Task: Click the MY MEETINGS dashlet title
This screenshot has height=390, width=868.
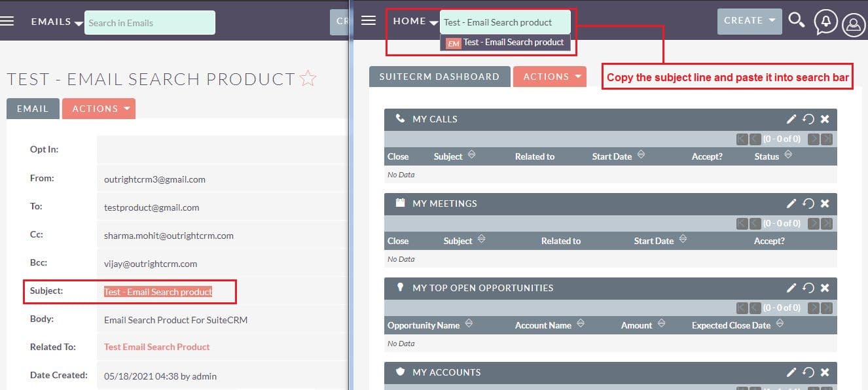Action: coord(444,204)
